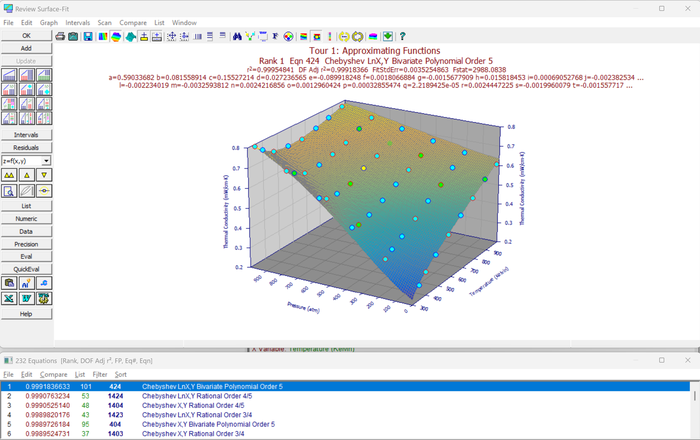Click the teal 3D surface shape icon
The width and height of the screenshot is (700, 440).
click(130, 37)
